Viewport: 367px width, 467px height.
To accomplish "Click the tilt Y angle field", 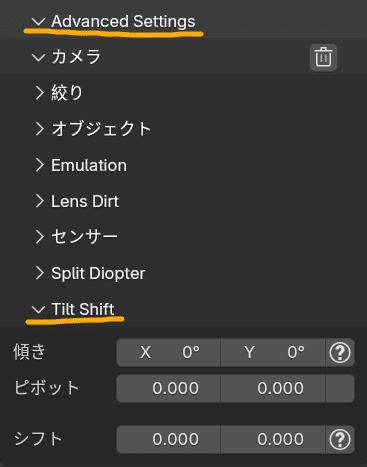I will pos(273,352).
